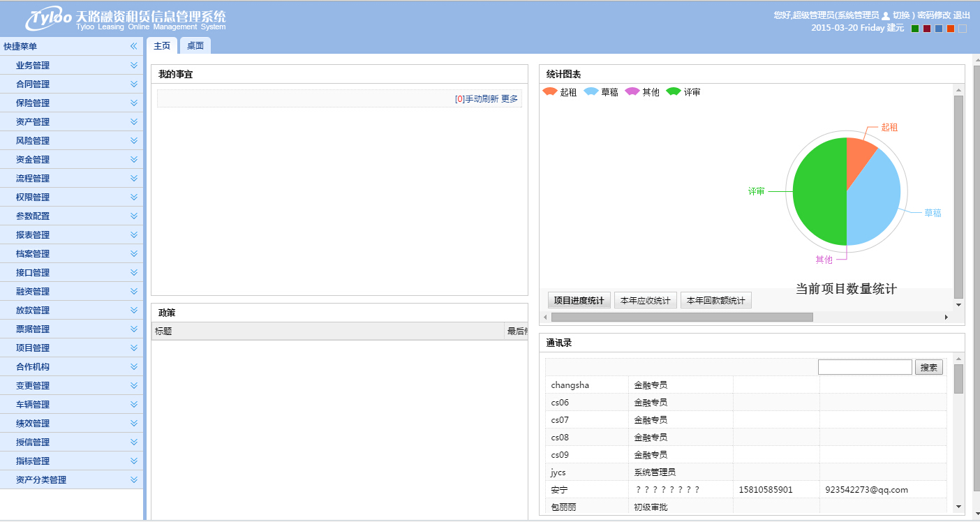Click the 项目进度统计 button
Image resolution: width=980 pixels, height=522 pixels.
tap(579, 299)
